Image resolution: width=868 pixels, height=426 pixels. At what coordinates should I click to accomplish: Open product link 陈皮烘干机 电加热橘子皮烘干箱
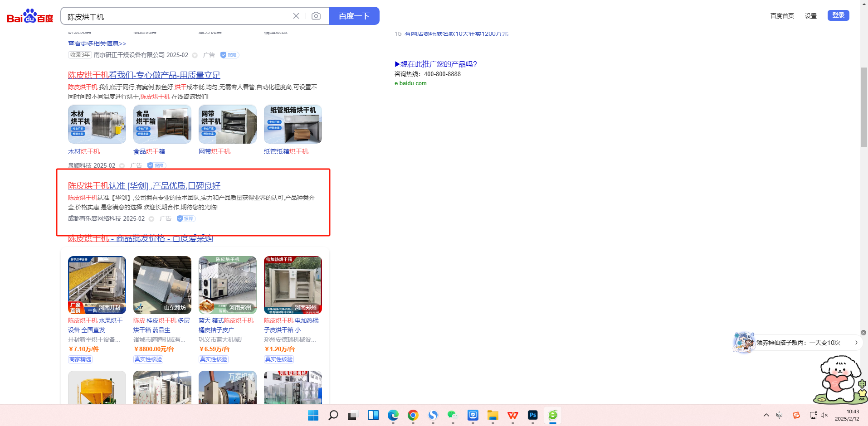(x=291, y=325)
